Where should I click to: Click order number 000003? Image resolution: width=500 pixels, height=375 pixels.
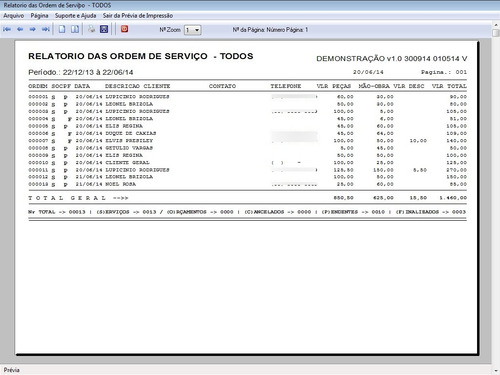click(x=38, y=111)
